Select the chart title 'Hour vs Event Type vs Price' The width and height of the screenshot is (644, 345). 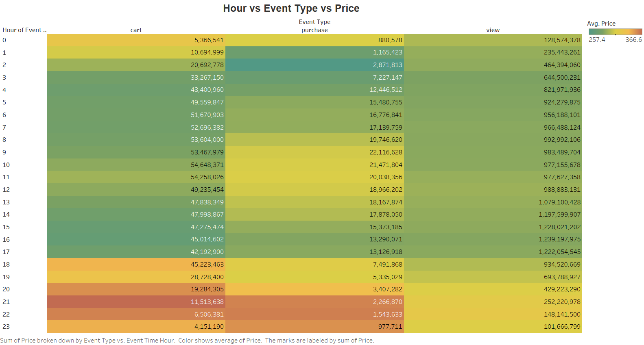tap(291, 9)
